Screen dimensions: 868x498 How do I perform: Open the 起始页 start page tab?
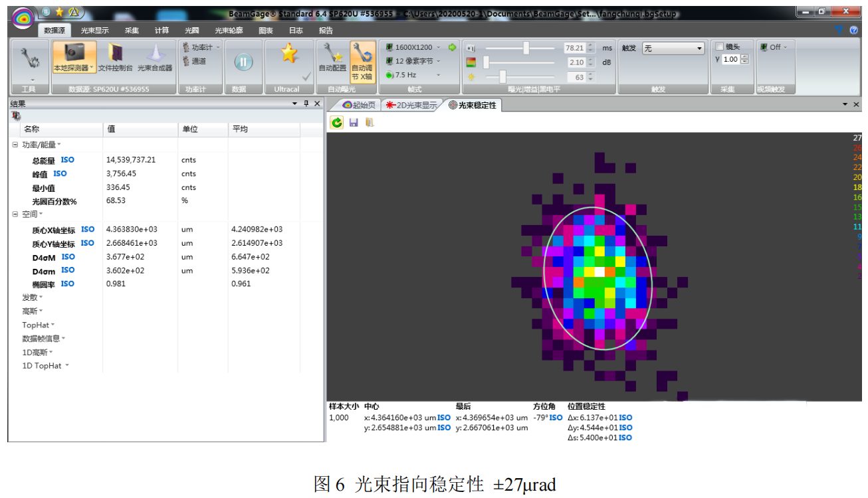coord(358,105)
